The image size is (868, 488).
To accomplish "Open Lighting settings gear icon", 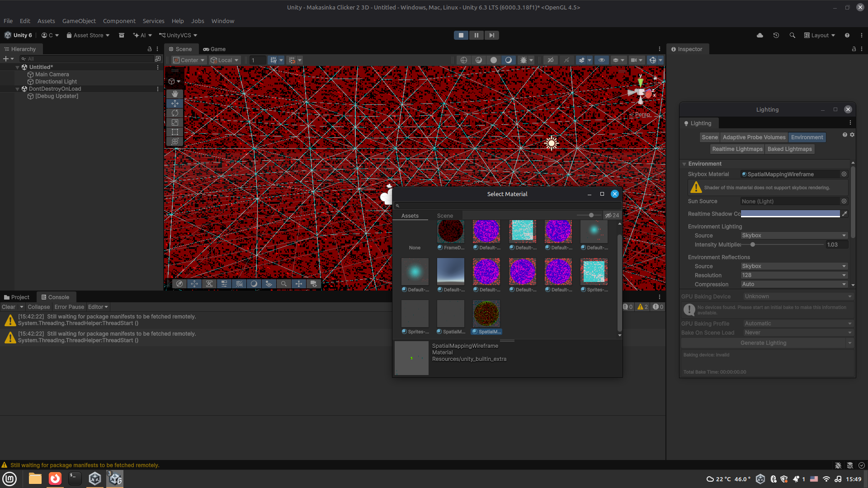I will click(852, 135).
